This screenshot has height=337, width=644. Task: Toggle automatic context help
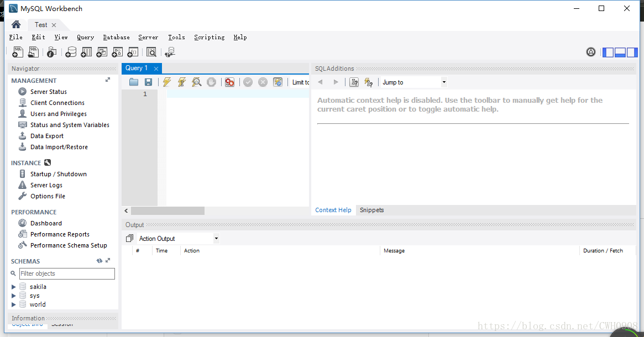point(368,82)
